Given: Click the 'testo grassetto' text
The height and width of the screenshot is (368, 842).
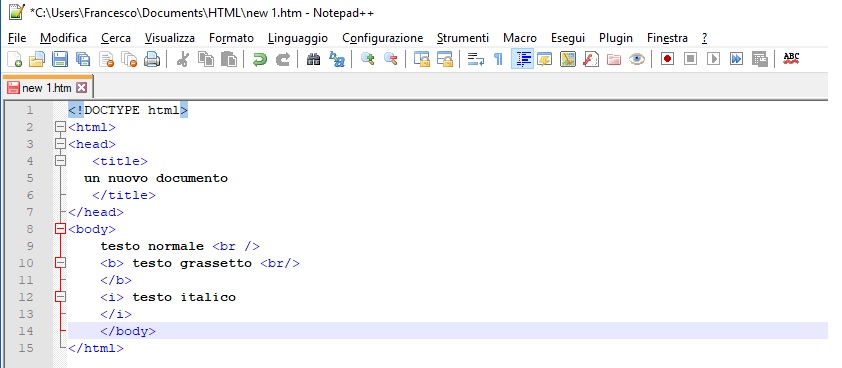Looking at the screenshot, I should coord(192,263).
